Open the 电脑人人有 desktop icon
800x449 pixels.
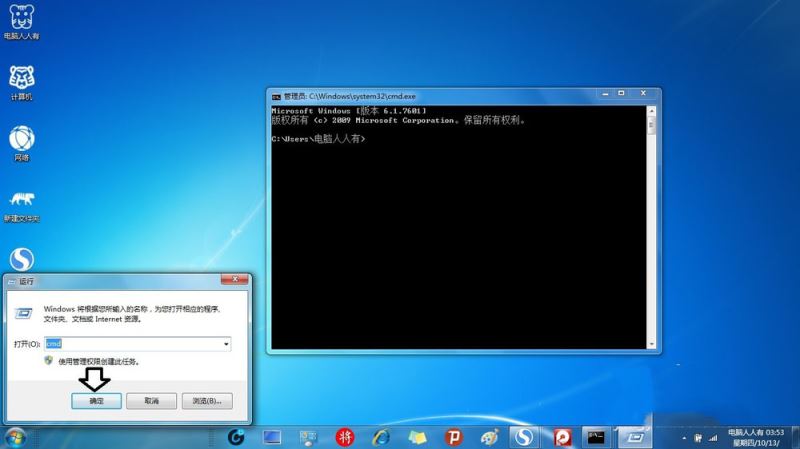click(x=21, y=18)
